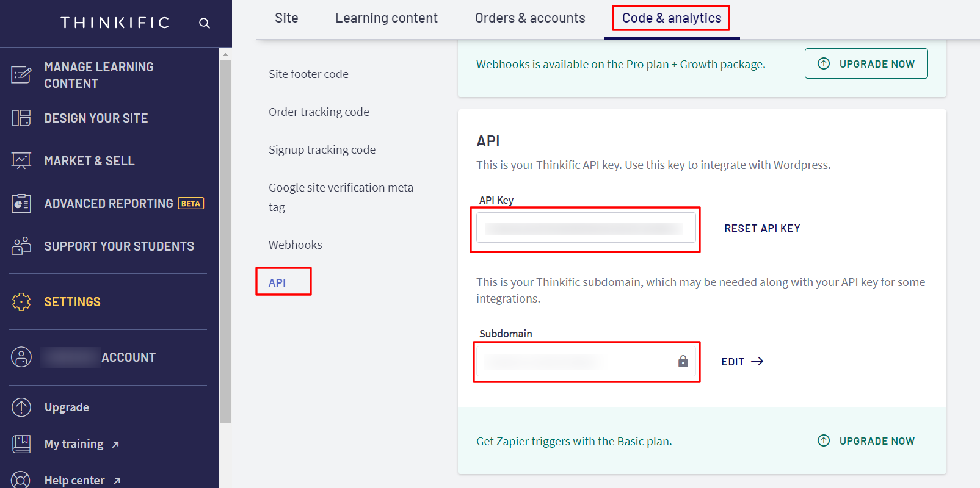This screenshot has height=488, width=980.
Task: Open the search magnifier icon
Action: (x=204, y=23)
